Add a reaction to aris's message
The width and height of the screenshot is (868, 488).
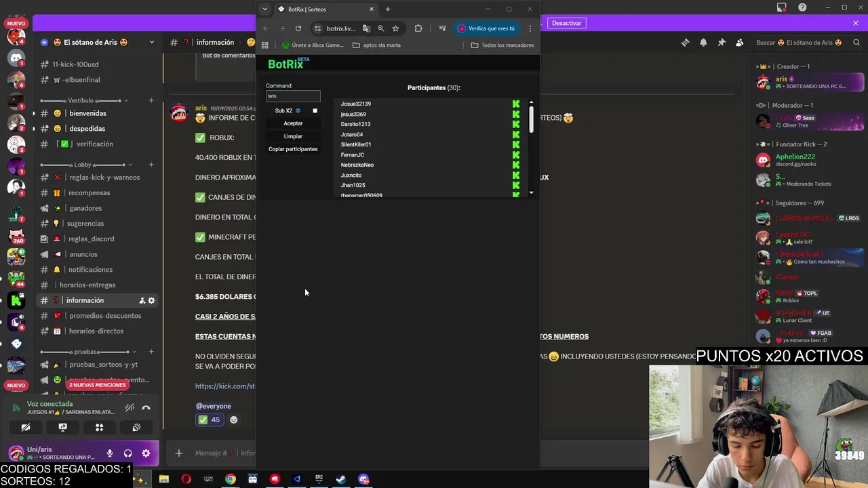(234, 420)
